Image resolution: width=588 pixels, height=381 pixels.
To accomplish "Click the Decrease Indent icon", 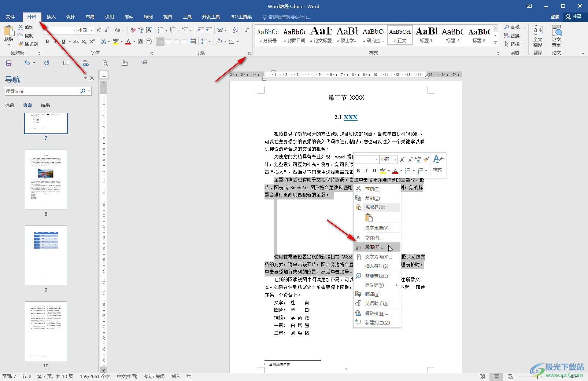I will pyautogui.click(x=200, y=30).
